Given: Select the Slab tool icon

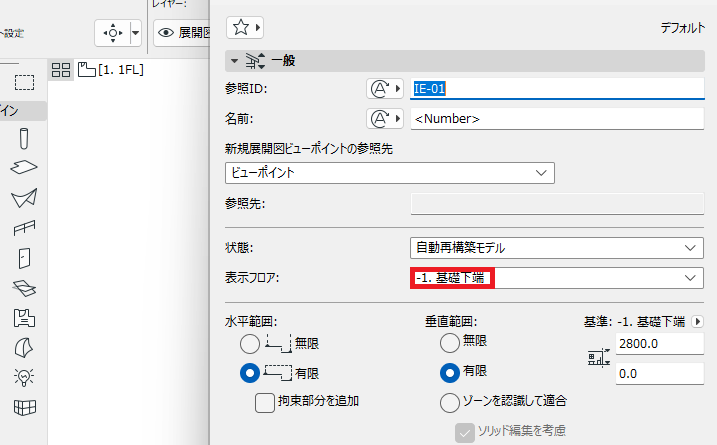Looking at the screenshot, I should tap(24, 167).
